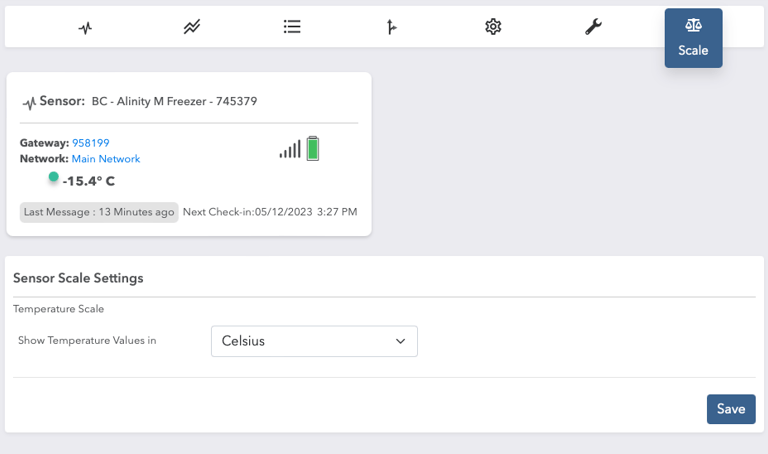Open the wrench calibrate icon
768x454 pixels.
click(593, 26)
